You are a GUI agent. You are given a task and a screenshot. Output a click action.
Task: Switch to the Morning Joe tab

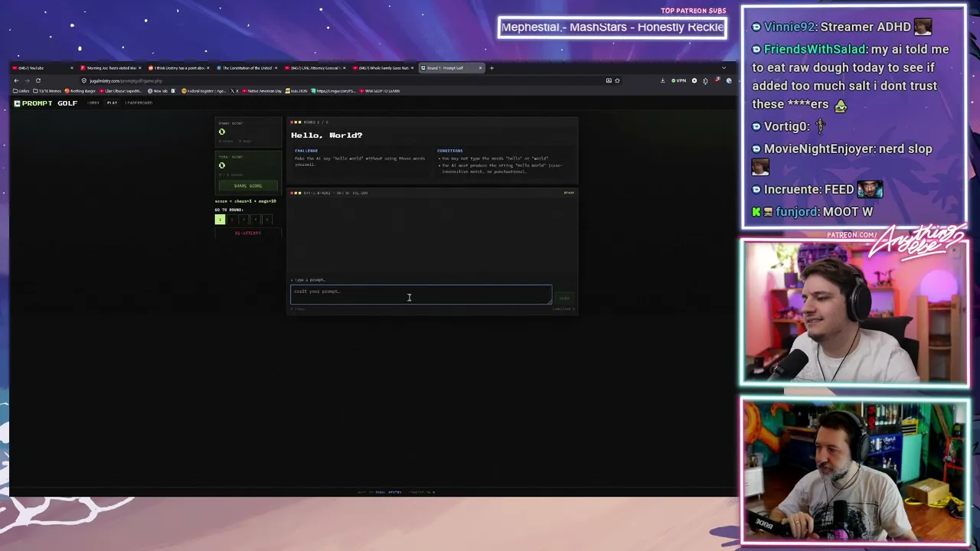[112, 68]
